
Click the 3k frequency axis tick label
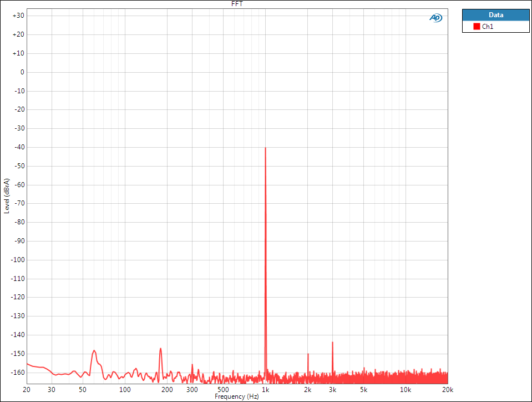coord(332,389)
